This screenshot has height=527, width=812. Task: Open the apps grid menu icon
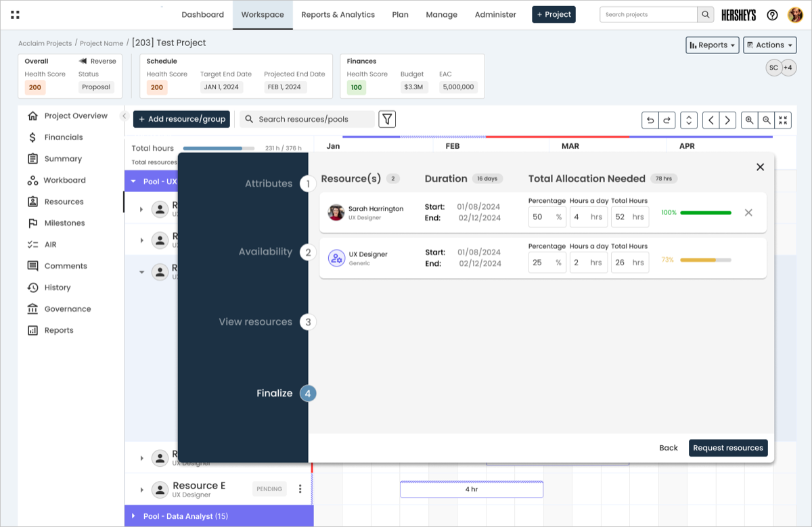[15, 14]
